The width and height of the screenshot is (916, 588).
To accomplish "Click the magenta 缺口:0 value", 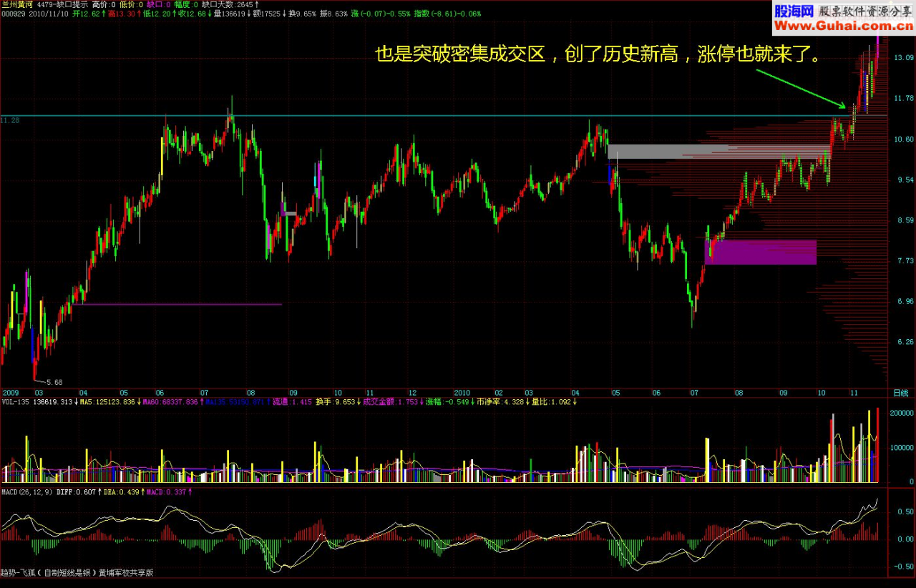I will [158, 4].
